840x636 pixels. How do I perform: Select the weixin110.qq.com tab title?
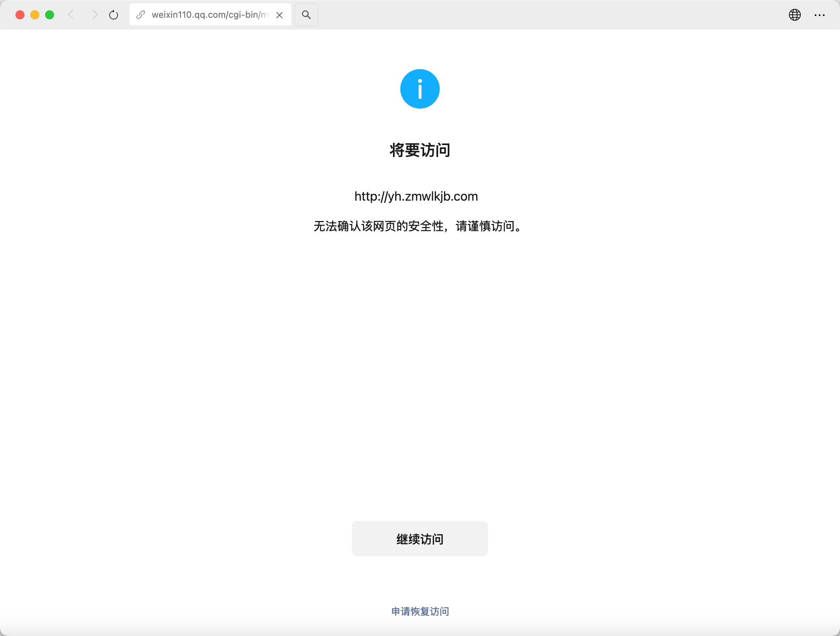[209, 15]
